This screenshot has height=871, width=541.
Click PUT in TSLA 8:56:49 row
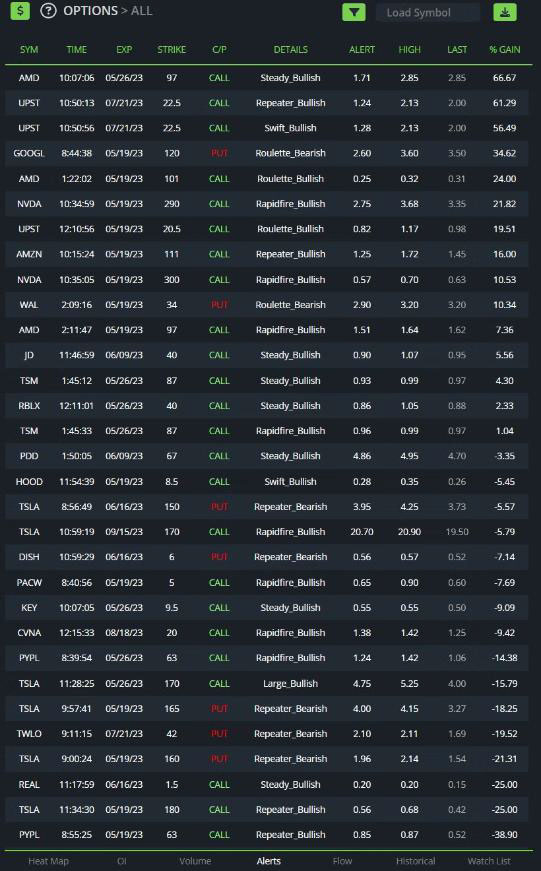pyautogui.click(x=219, y=507)
